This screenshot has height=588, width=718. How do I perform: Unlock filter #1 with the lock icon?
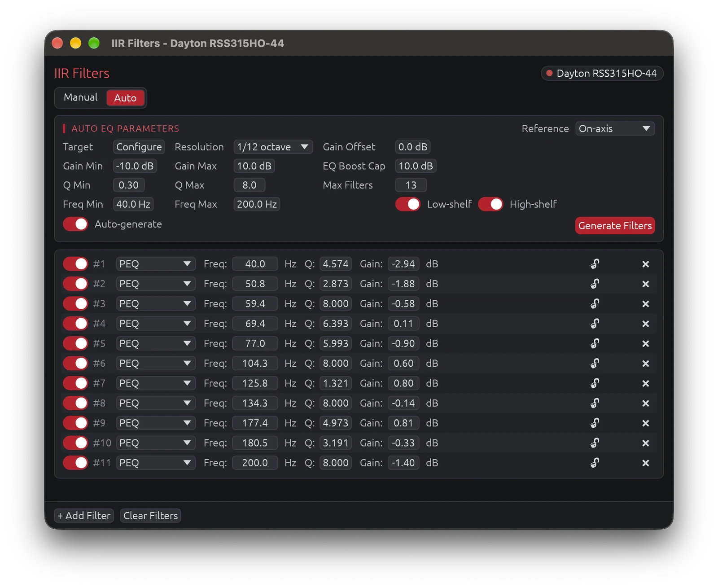point(595,264)
